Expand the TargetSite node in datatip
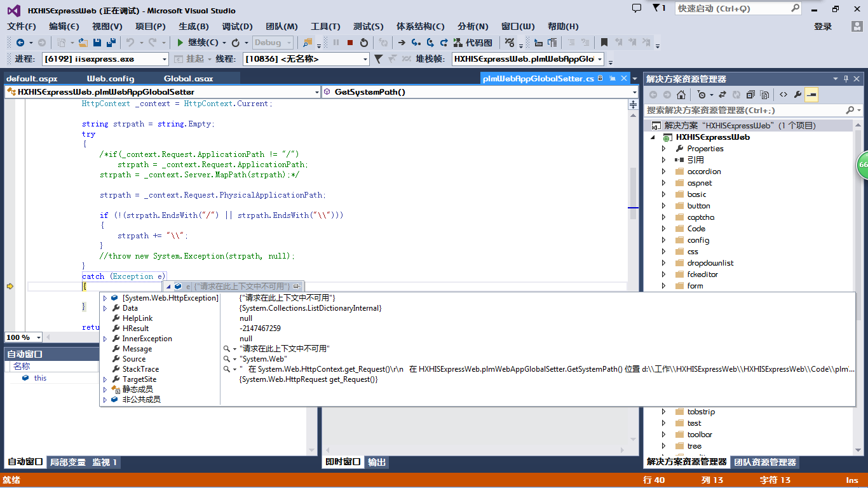This screenshot has width=868, height=488. point(105,379)
